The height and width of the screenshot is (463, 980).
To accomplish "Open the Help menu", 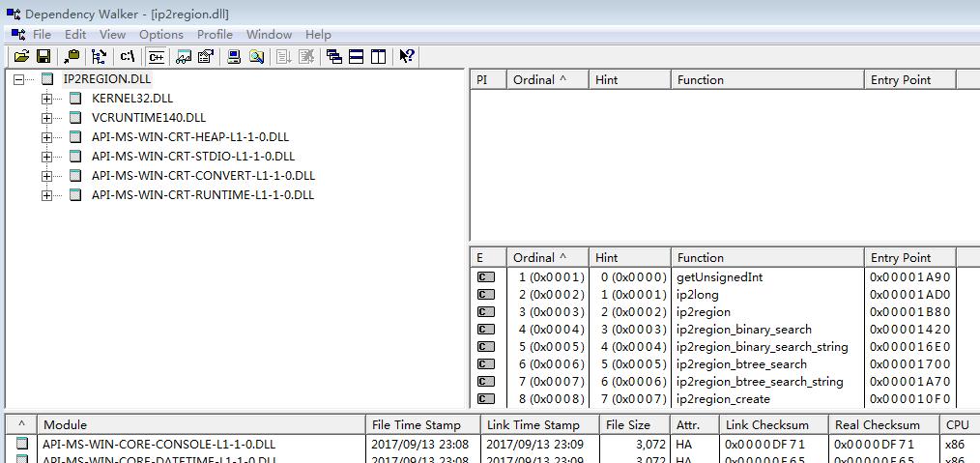I will pyautogui.click(x=318, y=35).
